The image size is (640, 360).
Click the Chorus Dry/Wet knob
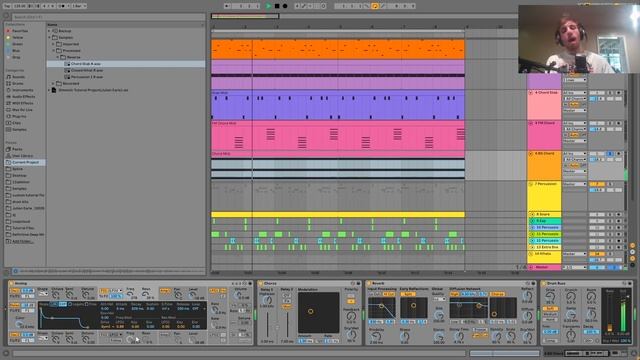(351, 335)
